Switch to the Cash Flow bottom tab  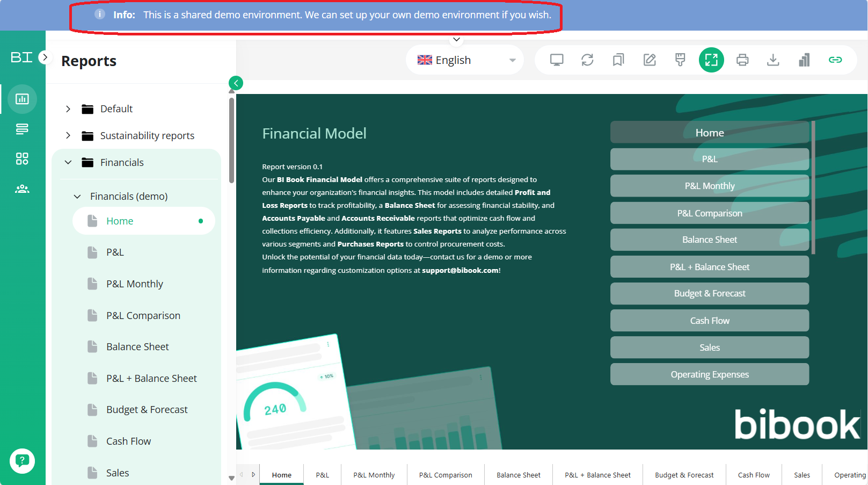754,475
